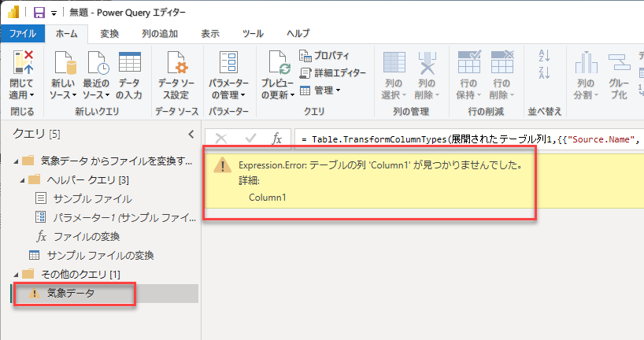This screenshot has width=644, height=340.
Task: Switch to the 列の追加 (Add Column) tab
Action: [160, 34]
